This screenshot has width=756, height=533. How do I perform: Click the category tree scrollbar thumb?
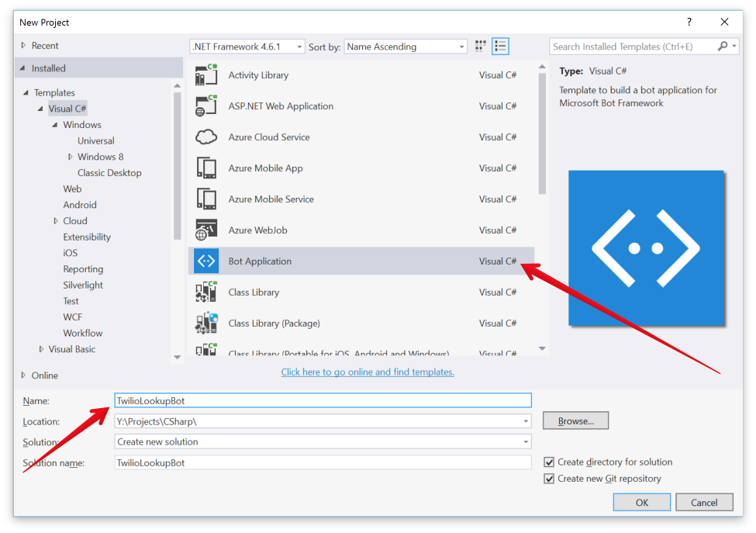tap(177, 165)
